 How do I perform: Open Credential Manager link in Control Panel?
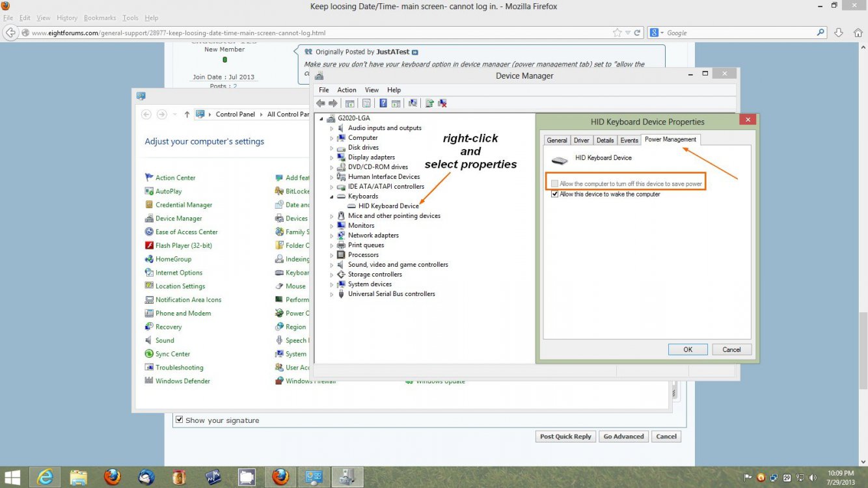(x=183, y=205)
